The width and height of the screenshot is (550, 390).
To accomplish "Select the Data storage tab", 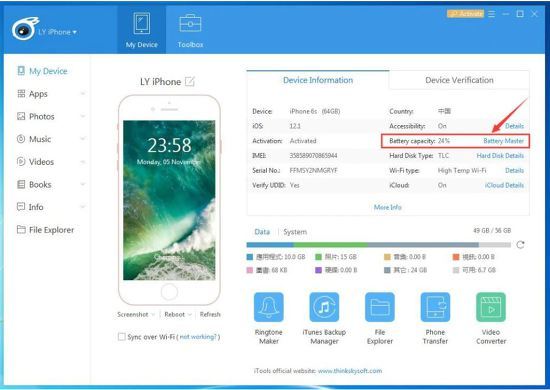I will (x=262, y=232).
